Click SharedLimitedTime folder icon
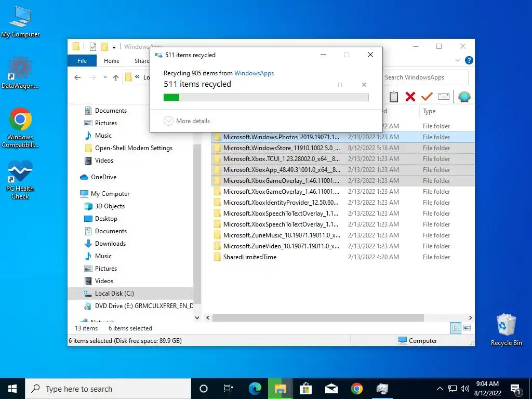Screen dimensions: 532x399 [x=217, y=257]
